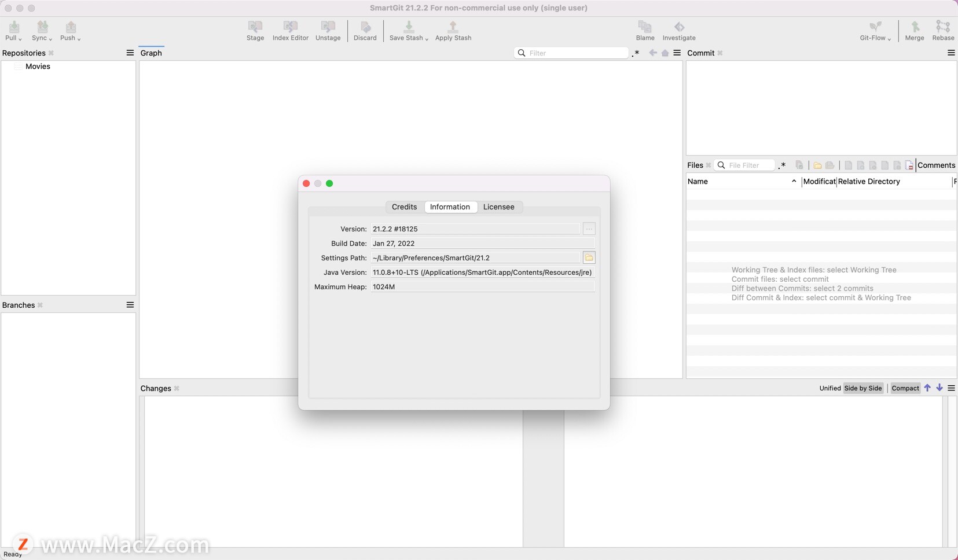Toggle Compact changes view
Viewport: 958px width, 560px height.
pos(905,388)
